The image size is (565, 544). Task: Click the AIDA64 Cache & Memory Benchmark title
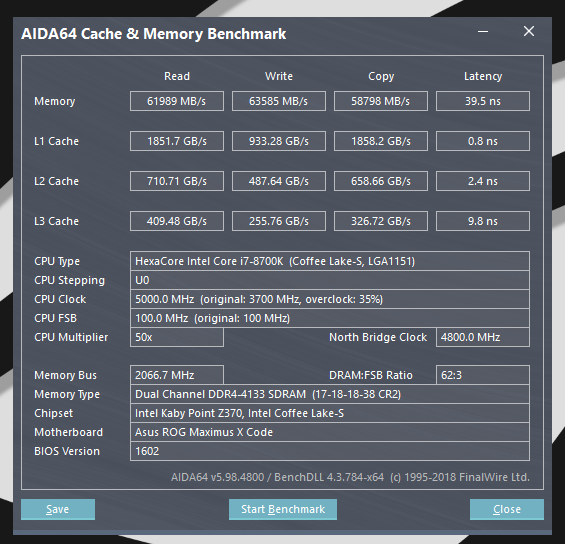[x=154, y=34]
